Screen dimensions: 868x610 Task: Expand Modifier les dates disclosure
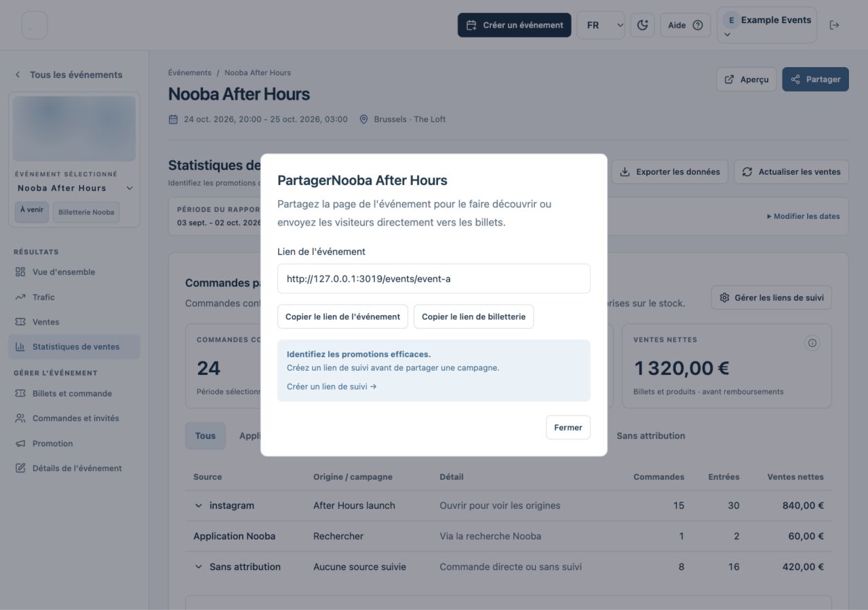click(803, 216)
